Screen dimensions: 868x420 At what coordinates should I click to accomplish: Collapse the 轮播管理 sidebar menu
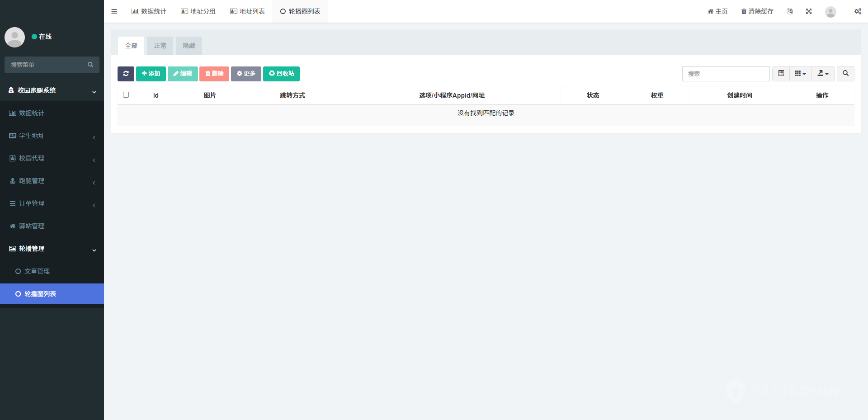coord(52,249)
